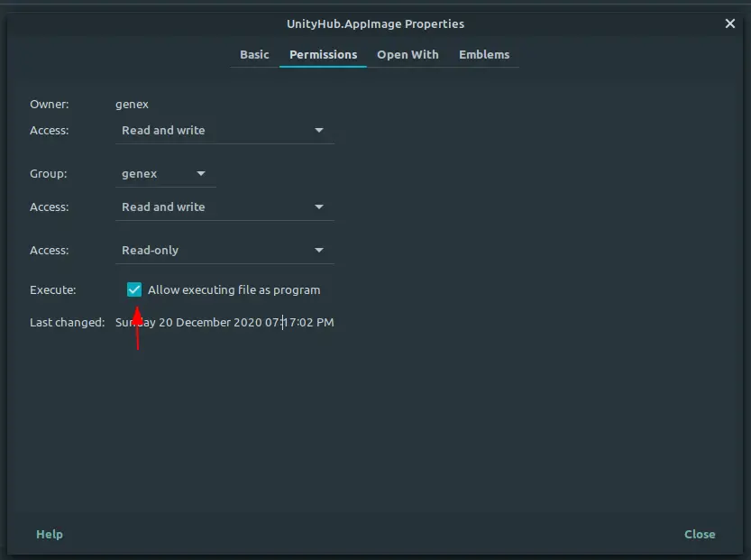Viewport: 751px width, 560px height.
Task: Switch to the Basic tab
Action: point(254,55)
